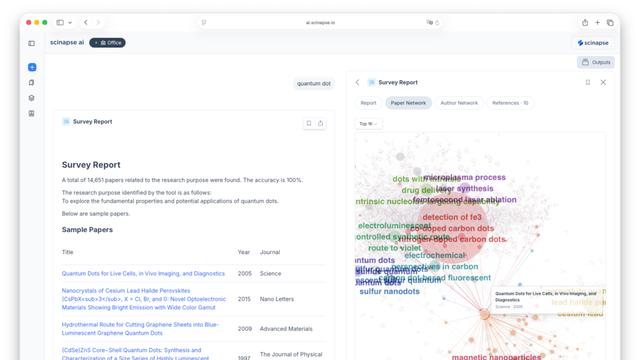Click the quantum dot query bubble
The image size is (640, 360).
coord(313,84)
